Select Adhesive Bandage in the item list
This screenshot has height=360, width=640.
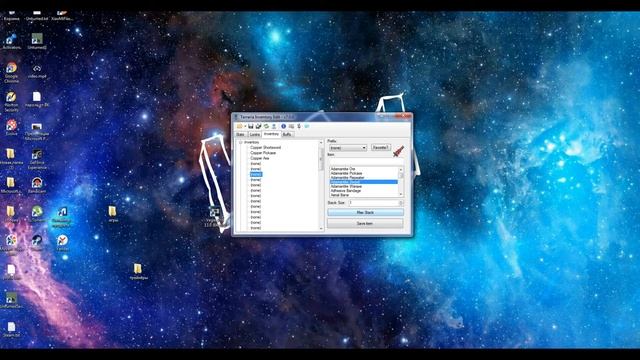(346, 191)
